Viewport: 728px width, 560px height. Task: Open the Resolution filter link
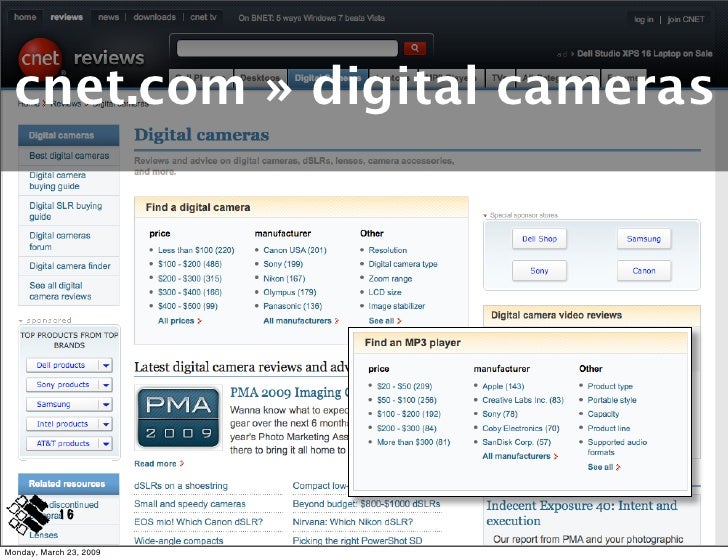[x=388, y=250]
